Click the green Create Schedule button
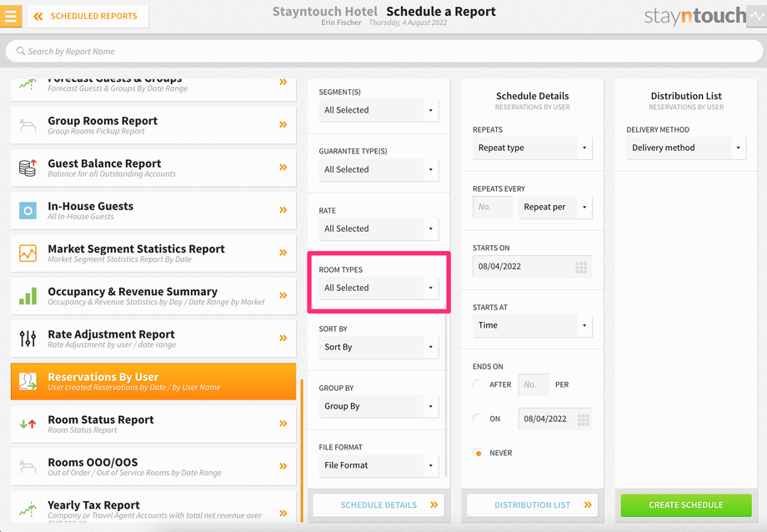This screenshot has width=767, height=532. (686, 505)
